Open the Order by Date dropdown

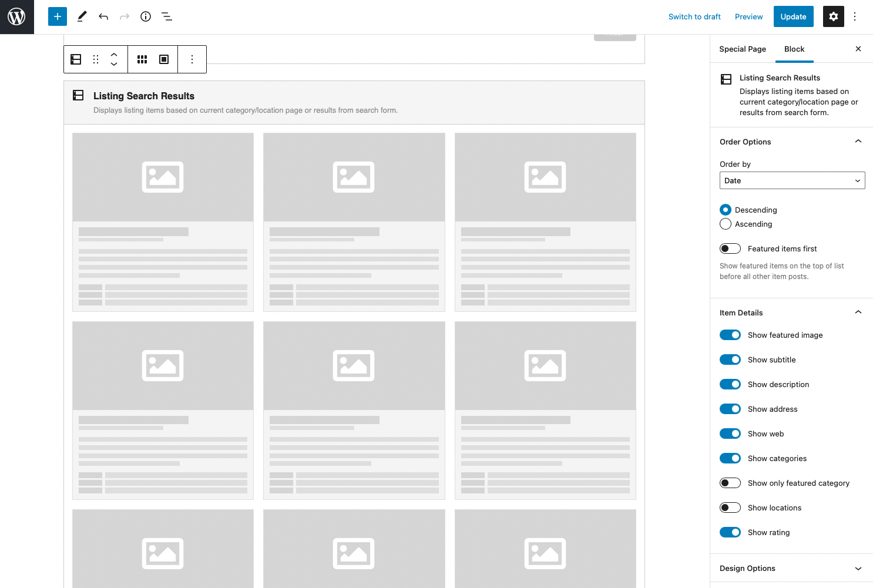[x=792, y=180]
